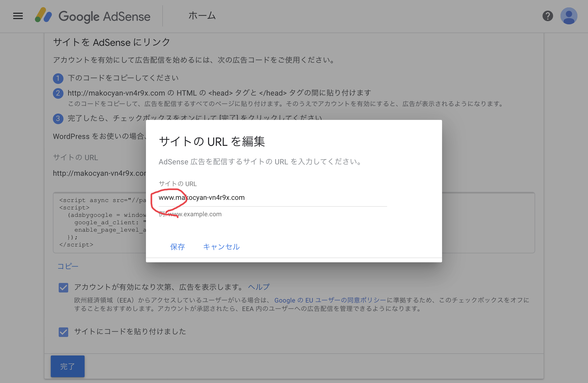
Task: Click the 保存 button in the dialog
Action: (177, 247)
